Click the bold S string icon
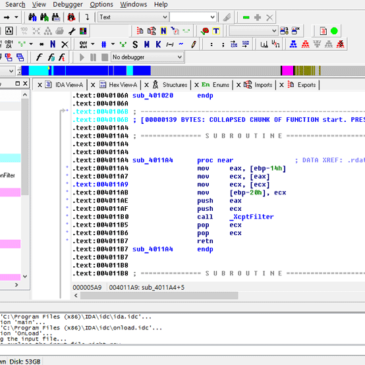The height and width of the screenshot is (365, 365). click(x=135, y=44)
